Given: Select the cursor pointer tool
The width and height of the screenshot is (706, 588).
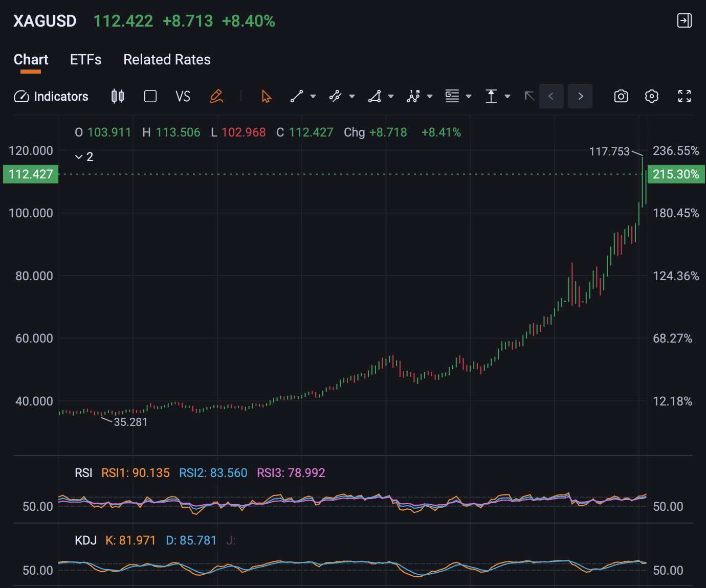Looking at the screenshot, I should point(265,96).
